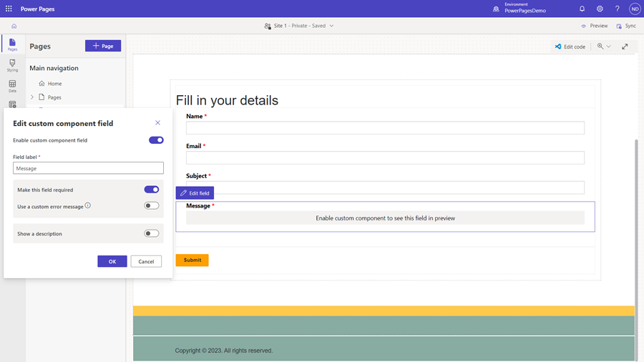The width and height of the screenshot is (644, 362).
Task: Open the settings gear icon
Action: point(600,9)
